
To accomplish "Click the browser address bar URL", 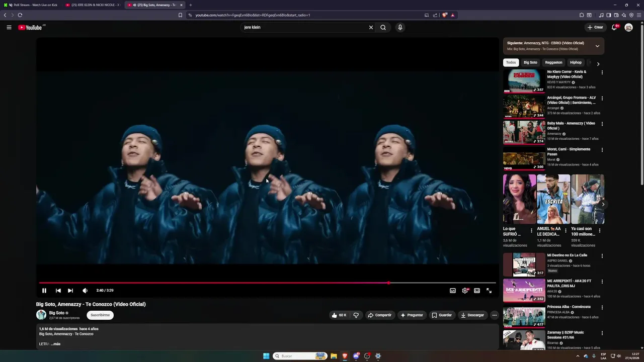I will coord(253,15).
